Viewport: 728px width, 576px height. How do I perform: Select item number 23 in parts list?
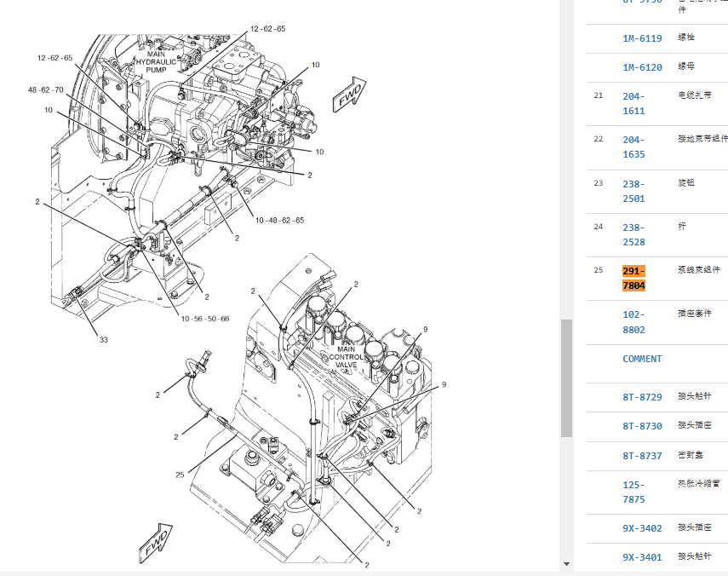click(x=598, y=183)
